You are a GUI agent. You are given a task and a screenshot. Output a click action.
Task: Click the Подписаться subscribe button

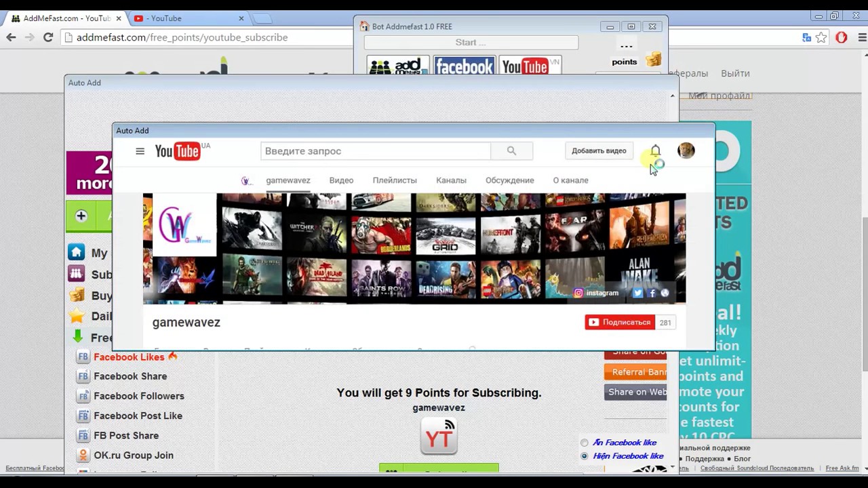pyautogui.click(x=620, y=323)
